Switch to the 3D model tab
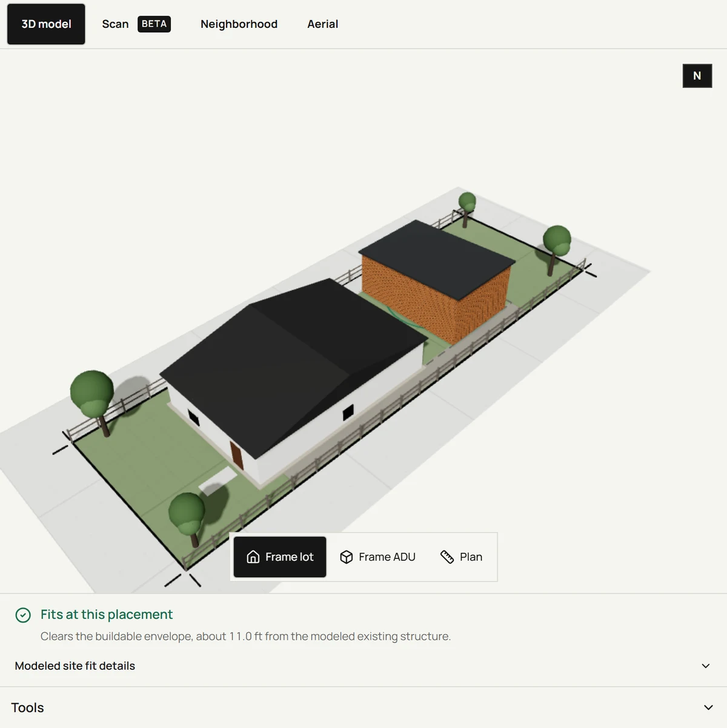 coord(46,24)
